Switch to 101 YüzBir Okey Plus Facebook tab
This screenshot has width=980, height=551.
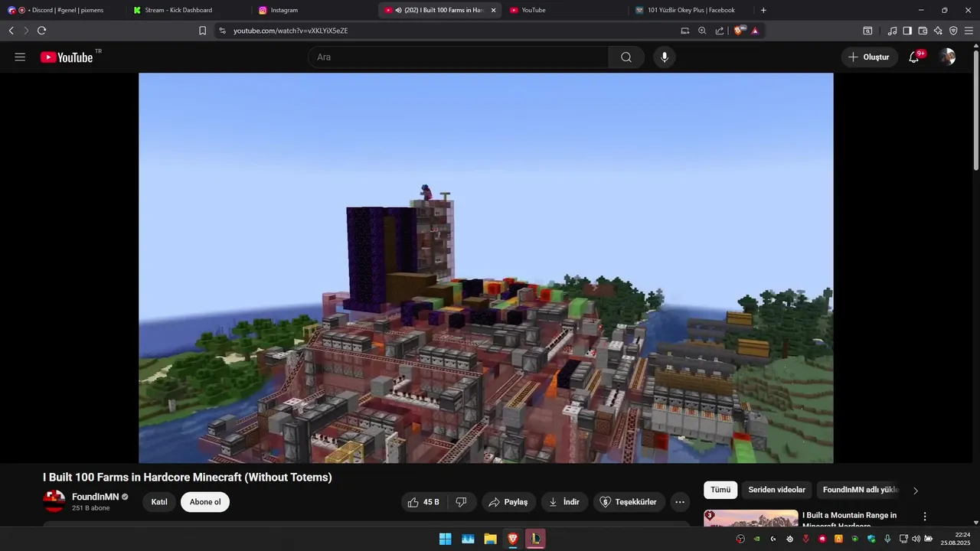[691, 10]
